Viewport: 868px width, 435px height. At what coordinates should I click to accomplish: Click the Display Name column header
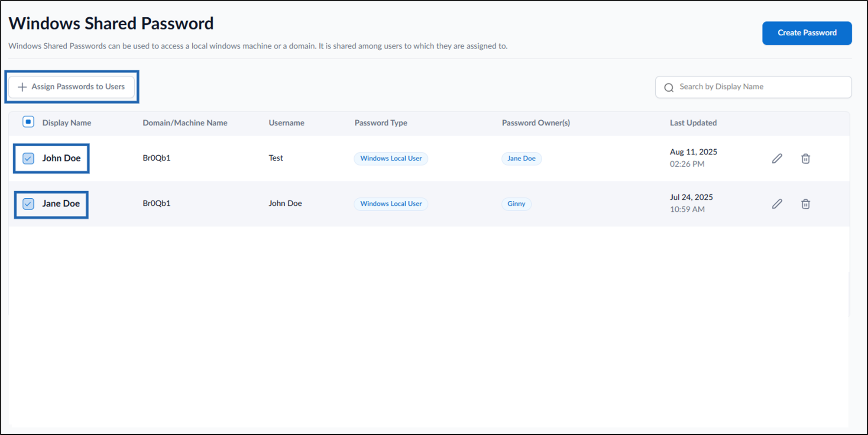tap(67, 123)
